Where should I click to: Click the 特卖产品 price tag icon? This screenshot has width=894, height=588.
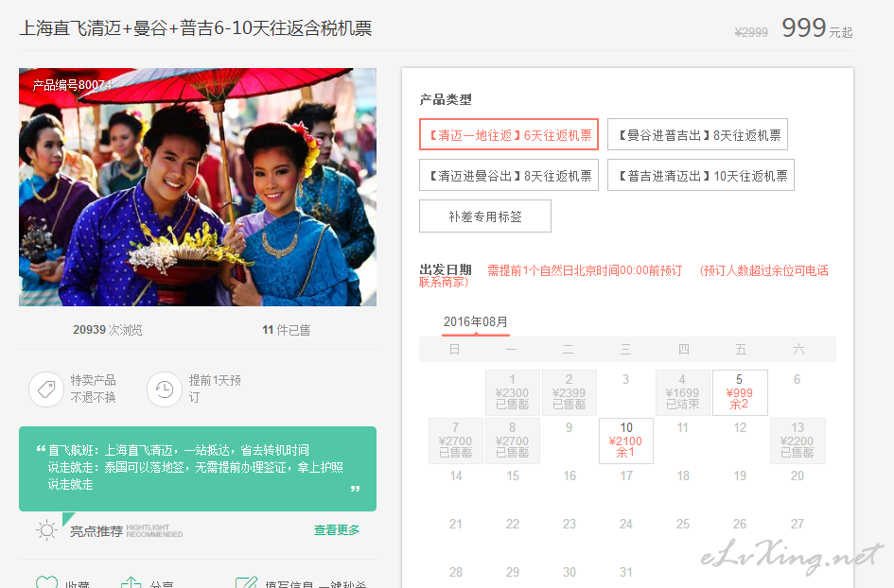46,389
